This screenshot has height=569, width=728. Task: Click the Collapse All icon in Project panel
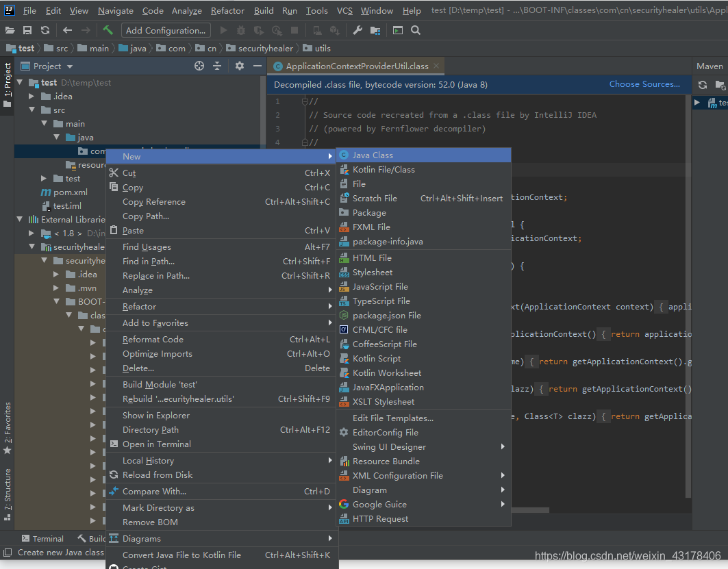tap(217, 66)
